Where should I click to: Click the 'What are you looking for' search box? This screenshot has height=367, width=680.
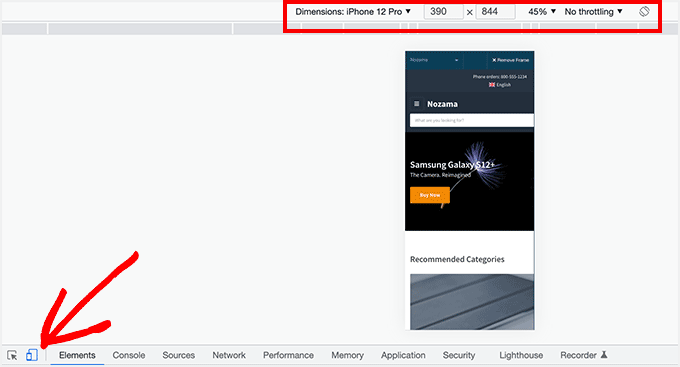tap(472, 120)
